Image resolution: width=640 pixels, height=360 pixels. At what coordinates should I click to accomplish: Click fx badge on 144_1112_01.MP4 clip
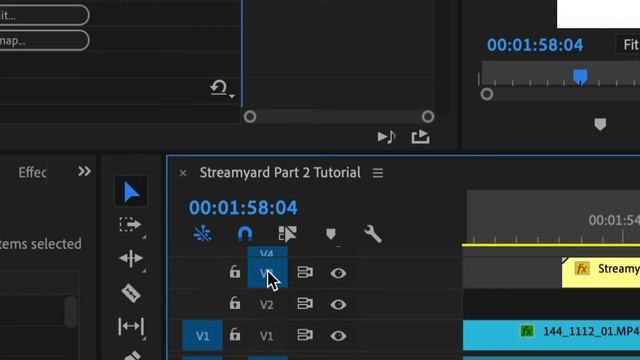pos(527,331)
